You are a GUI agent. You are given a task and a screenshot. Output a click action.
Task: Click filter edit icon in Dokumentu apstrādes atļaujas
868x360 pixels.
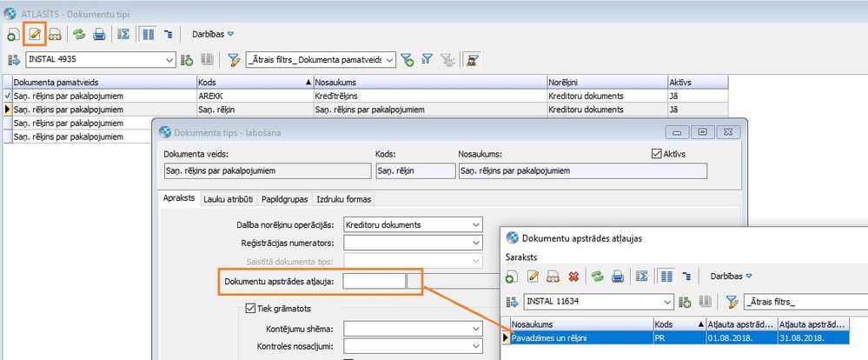click(732, 302)
